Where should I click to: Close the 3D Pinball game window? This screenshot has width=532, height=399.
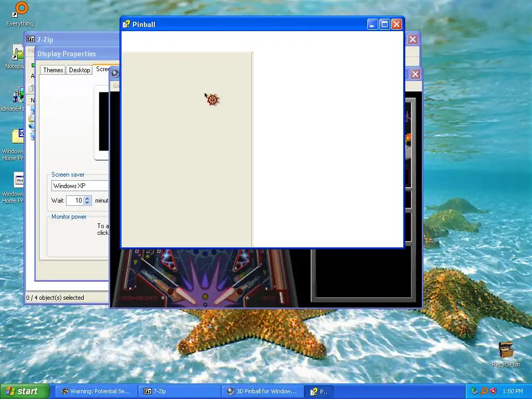click(x=415, y=74)
